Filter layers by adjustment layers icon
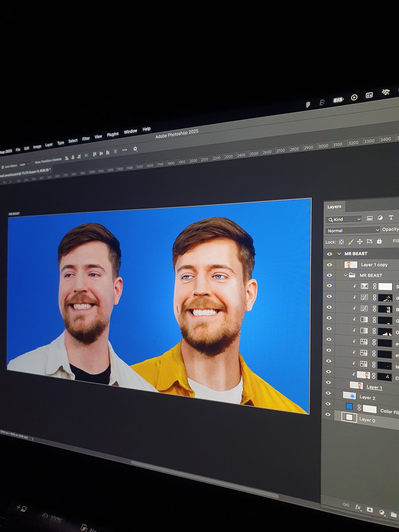The height and width of the screenshot is (532, 399). point(380,218)
